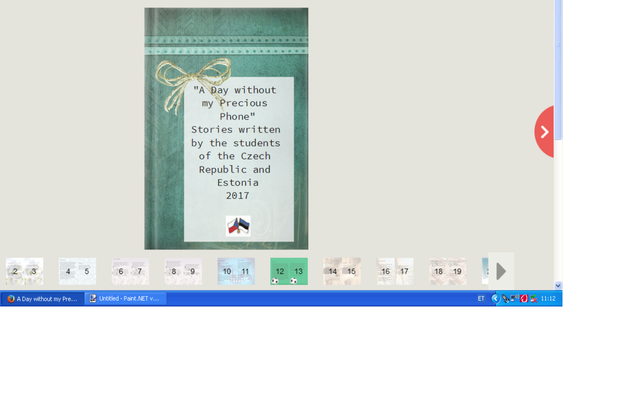Click the monitor-with-speaker tray icon

pyautogui.click(x=515, y=299)
